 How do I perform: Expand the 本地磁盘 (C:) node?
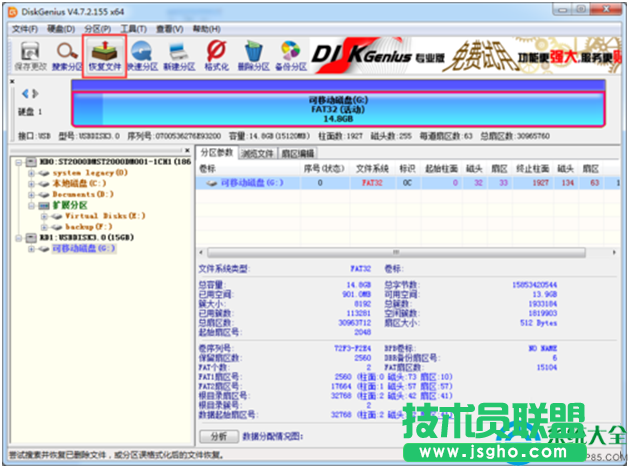[x=31, y=184]
